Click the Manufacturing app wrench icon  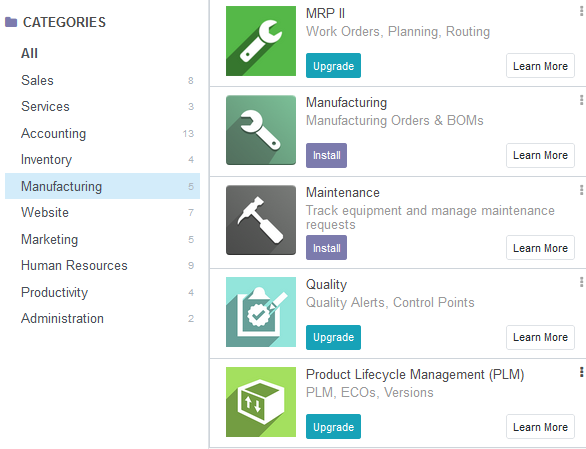coord(261,130)
